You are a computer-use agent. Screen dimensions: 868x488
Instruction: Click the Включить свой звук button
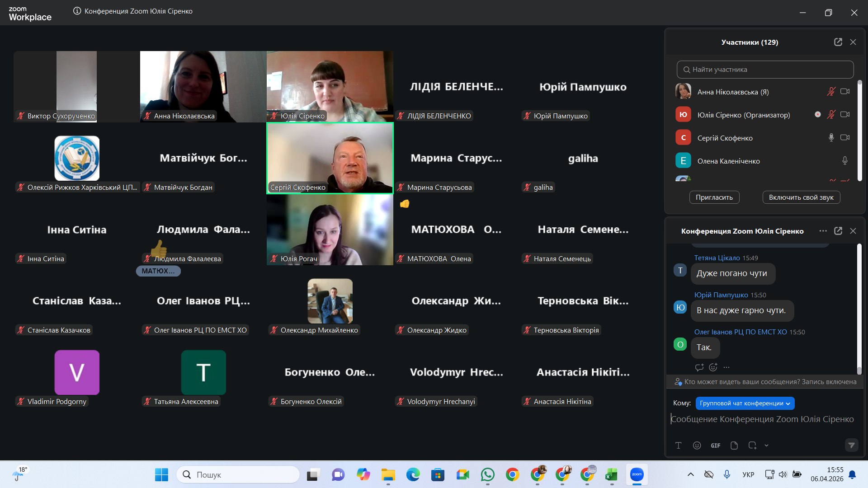801,197
